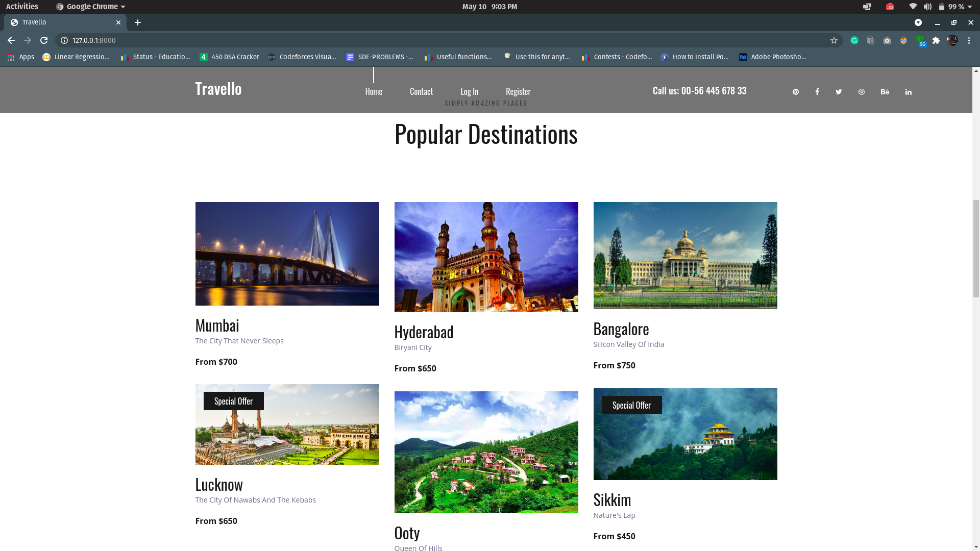
Task: Click the Travello site logo
Action: click(218, 89)
